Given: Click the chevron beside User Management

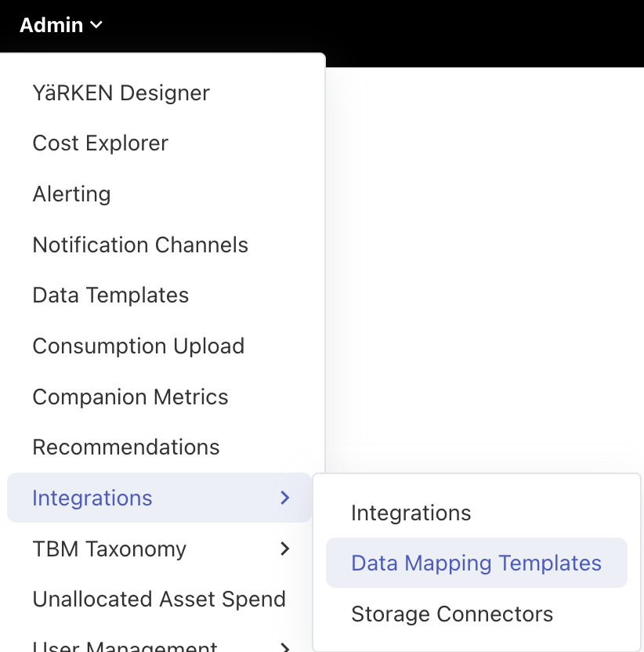Looking at the screenshot, I should pyautogui.click(x=285, y=647).
